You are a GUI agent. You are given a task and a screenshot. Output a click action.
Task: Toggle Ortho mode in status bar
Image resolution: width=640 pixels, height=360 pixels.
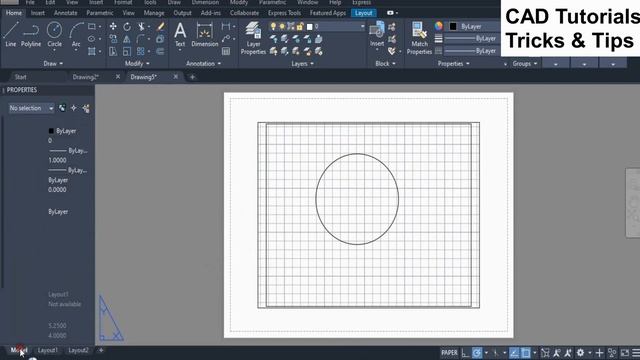(465, 353)
